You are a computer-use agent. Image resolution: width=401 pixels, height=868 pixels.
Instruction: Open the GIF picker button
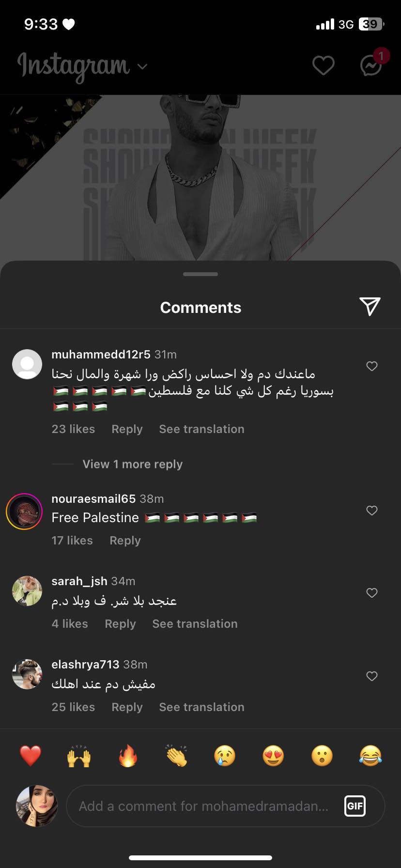[355, 806]
